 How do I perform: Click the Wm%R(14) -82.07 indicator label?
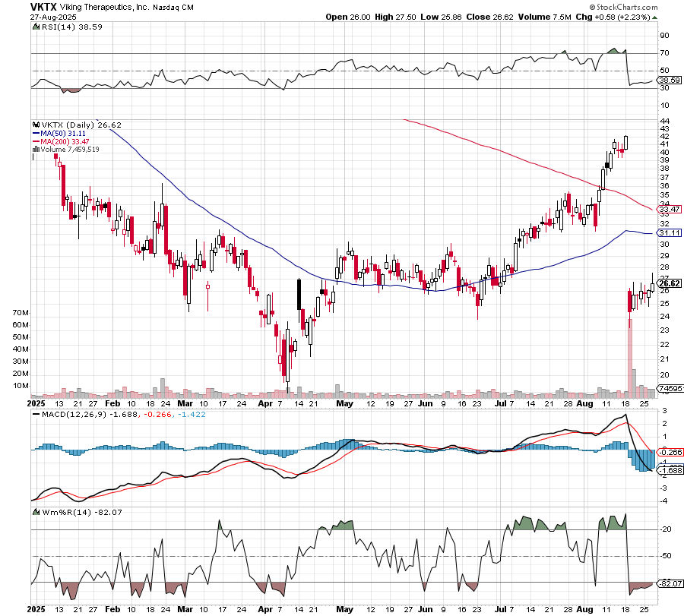(x=81, y=512)
